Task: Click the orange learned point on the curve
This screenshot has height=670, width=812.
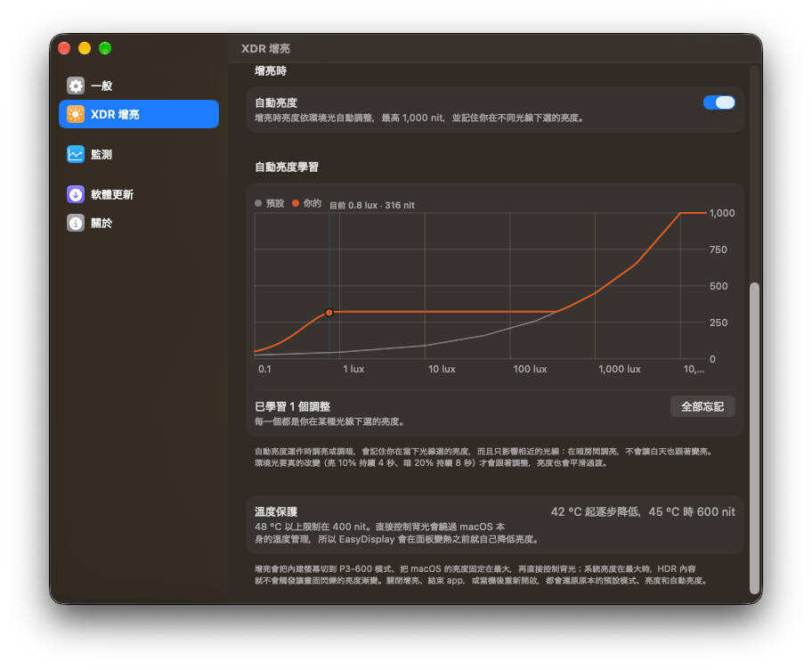Action: (x=329, y=313)
